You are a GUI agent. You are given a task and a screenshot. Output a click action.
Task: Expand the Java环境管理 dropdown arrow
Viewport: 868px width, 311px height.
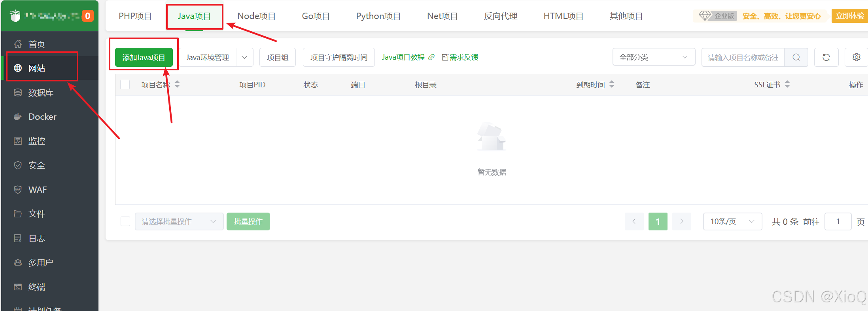[244, 57]
